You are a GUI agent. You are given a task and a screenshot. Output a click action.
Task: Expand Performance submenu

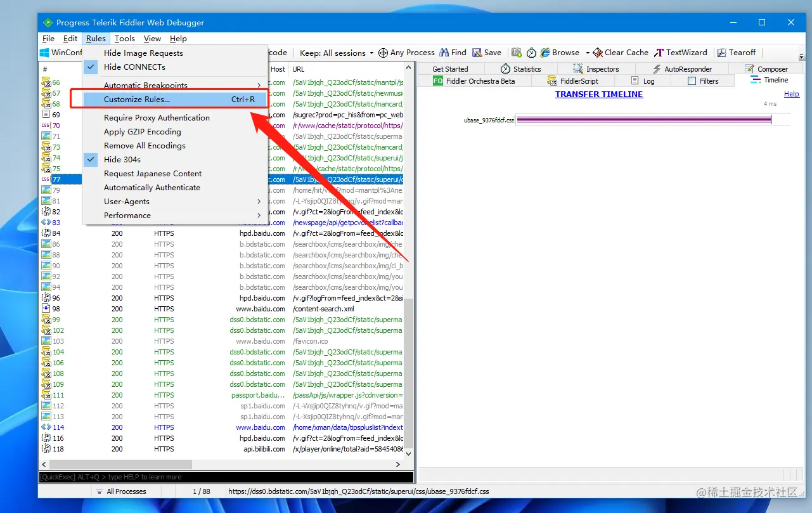click(x=174, y=216)
